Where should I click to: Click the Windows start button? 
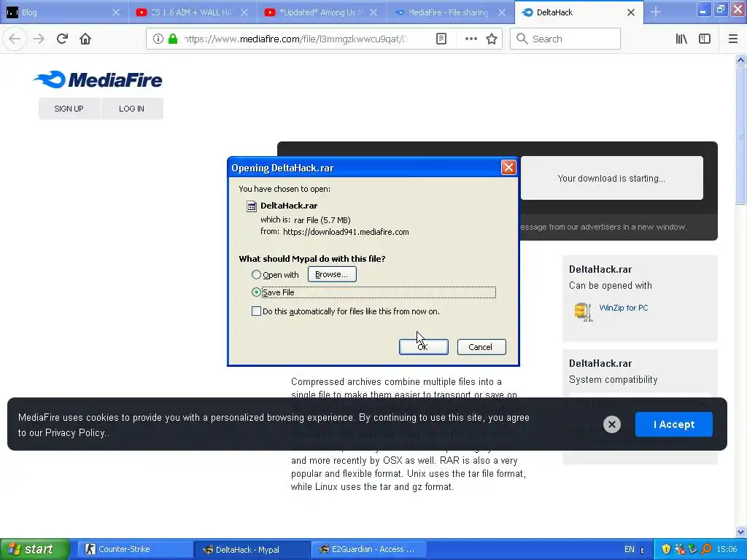[x=34, y=549]
